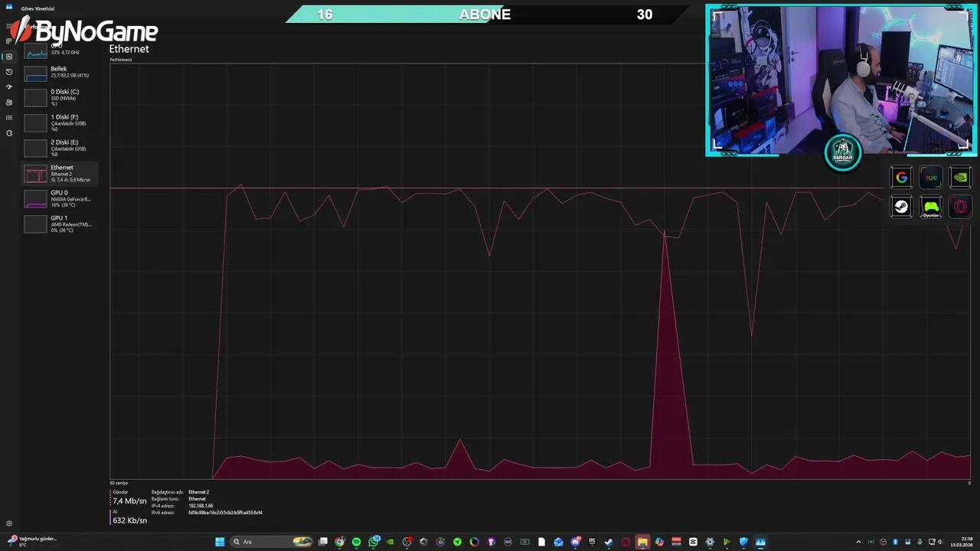Click the taskbar search box labeled Ara
Image resolution: width=980 pixels, height=551 pixels.
pyautogui.click(x=273, y=542)
